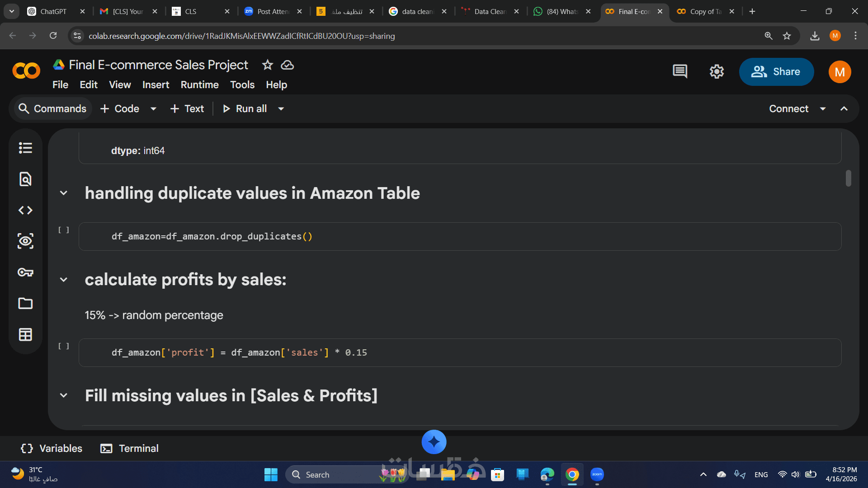Open the secrets key icon in sidebar
Viewport: 868px width, 488px height.
[x=25, y=272]
